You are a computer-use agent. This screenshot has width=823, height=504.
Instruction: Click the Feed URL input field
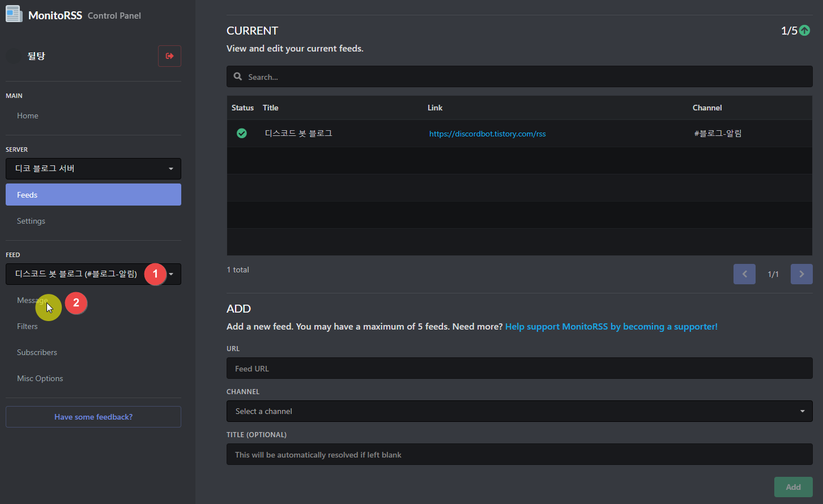tap(519, 368)
